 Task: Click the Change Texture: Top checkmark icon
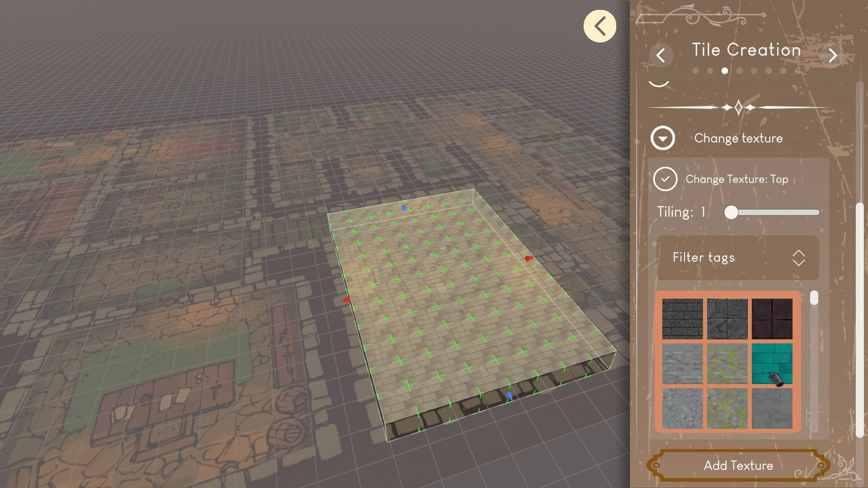coord(665,179)
